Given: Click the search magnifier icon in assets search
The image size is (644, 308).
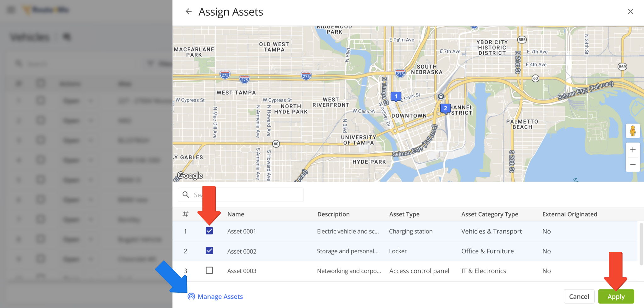Looking at the screenshot, I should point(186,195).
